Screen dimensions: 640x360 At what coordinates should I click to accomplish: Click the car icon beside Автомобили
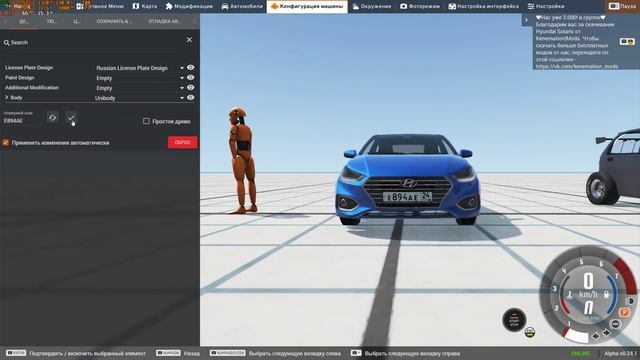[x=225, y=6]
